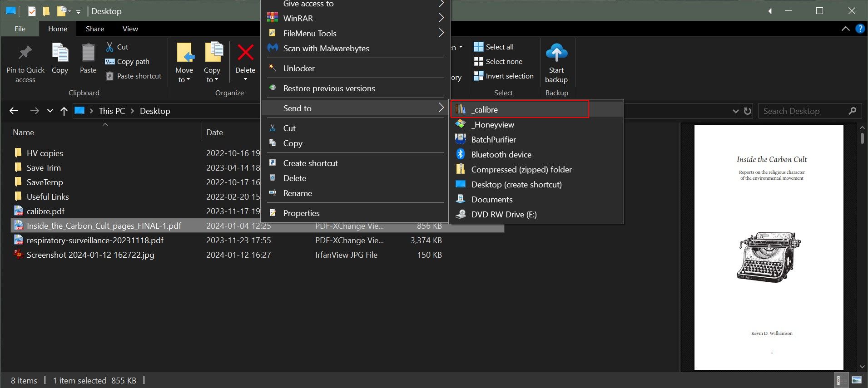
Task: Expand the This PC breadcrumb chevron
Action: coord(133,111)
